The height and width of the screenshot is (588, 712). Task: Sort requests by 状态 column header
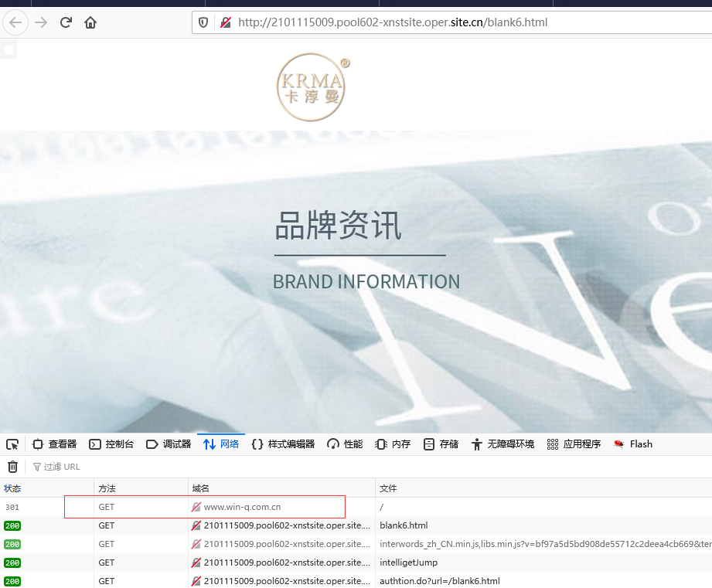coord(13,488)
